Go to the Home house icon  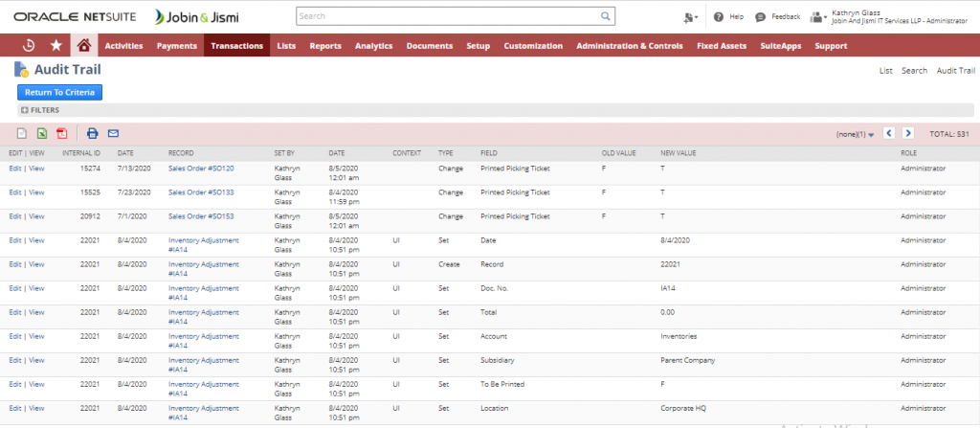[84, 45]
